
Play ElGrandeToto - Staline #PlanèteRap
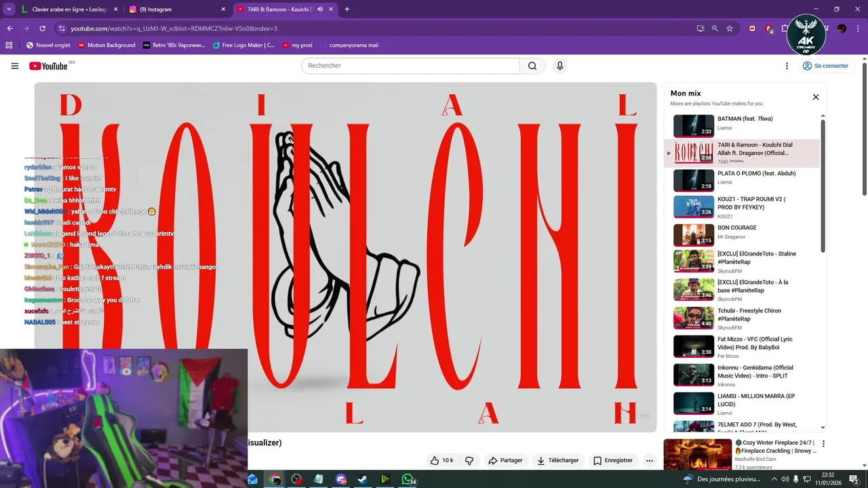click(742, 261)
